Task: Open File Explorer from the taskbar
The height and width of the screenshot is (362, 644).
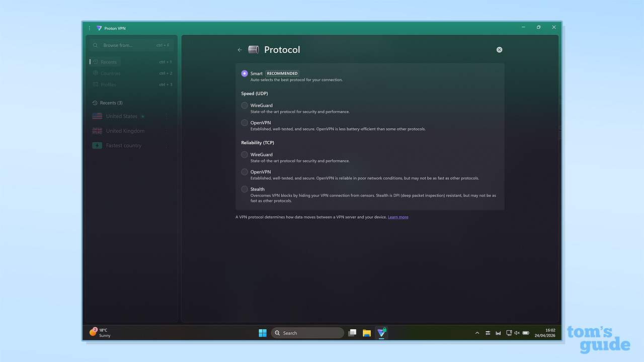Action: coord(367,333)
